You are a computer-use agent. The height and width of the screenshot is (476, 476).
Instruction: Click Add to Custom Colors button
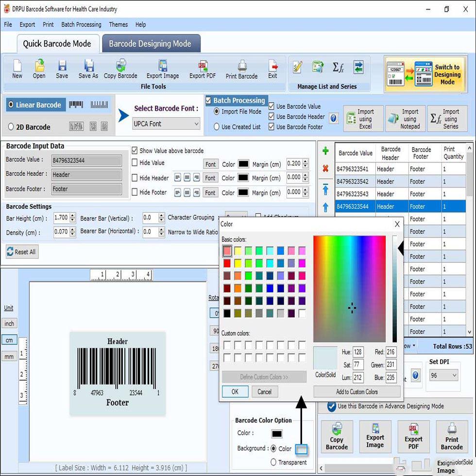tap(357, 391)
